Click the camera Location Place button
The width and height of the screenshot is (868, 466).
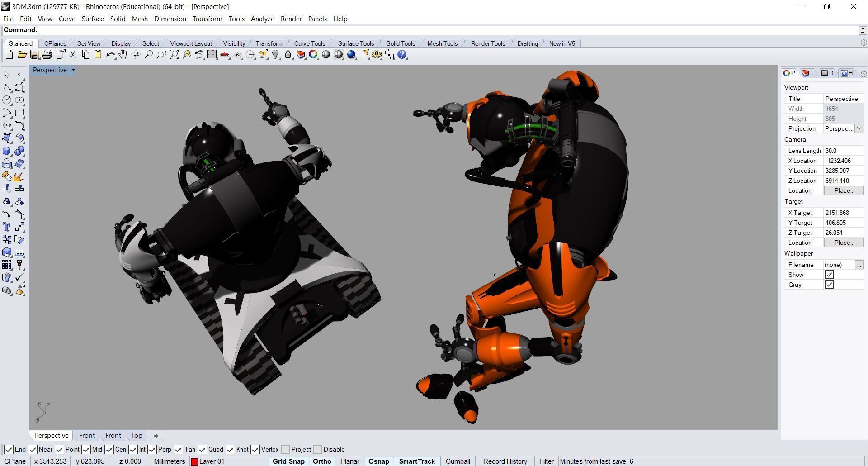(844, 190)
